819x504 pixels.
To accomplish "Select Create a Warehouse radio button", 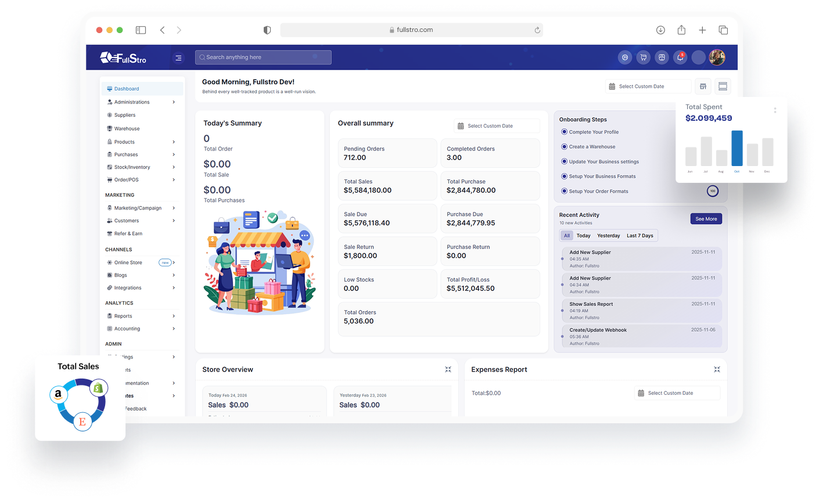I will [564, 147].
